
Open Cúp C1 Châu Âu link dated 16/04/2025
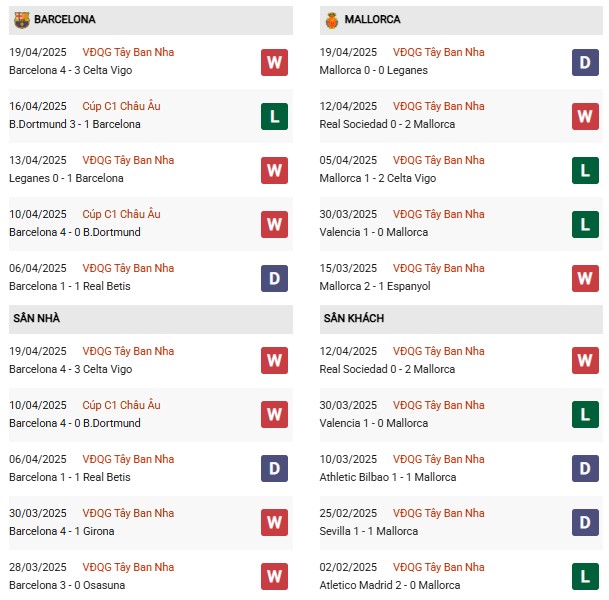(x=125, y=106)
